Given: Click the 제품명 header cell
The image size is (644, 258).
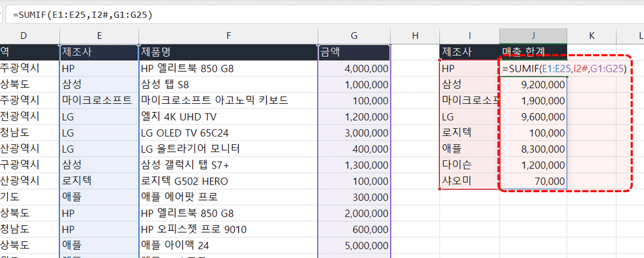Looking at the screenshot, I should [x=229, y=52].
